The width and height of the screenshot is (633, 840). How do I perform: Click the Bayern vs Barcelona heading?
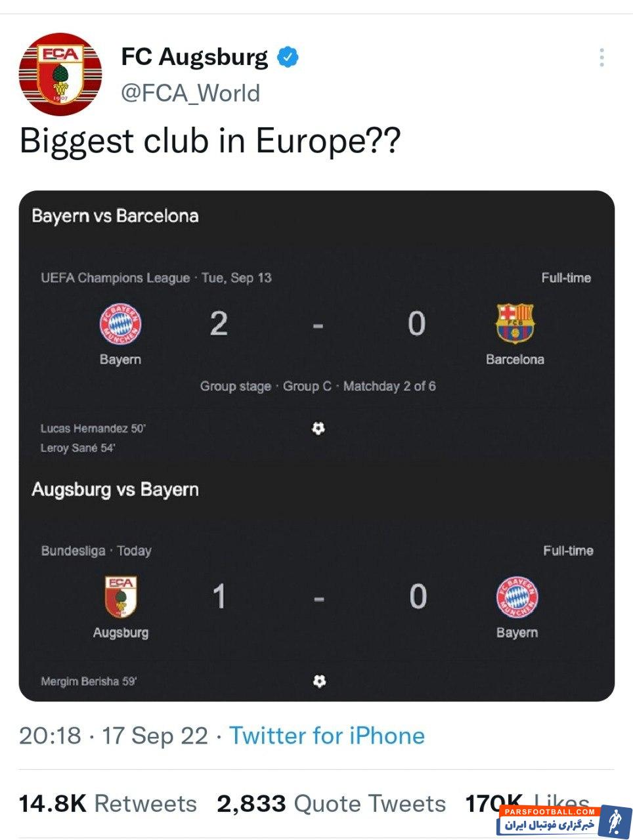click(x=115, y=216)
